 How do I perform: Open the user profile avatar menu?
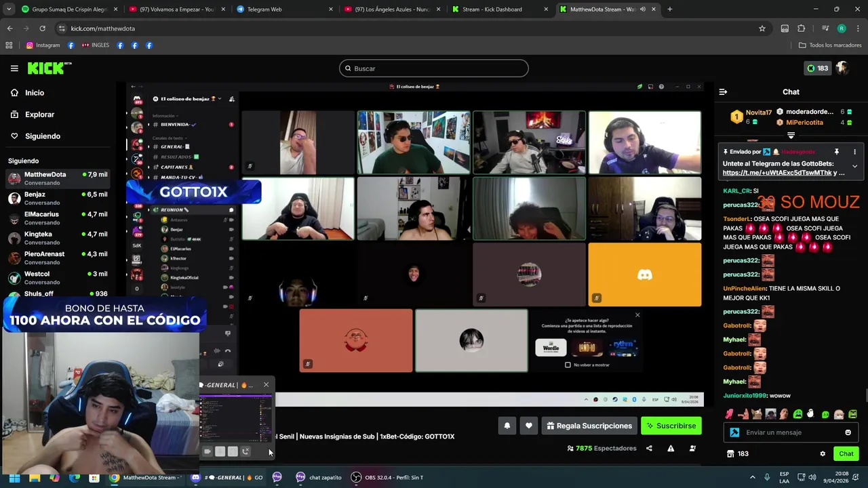[x=842, y=68]
